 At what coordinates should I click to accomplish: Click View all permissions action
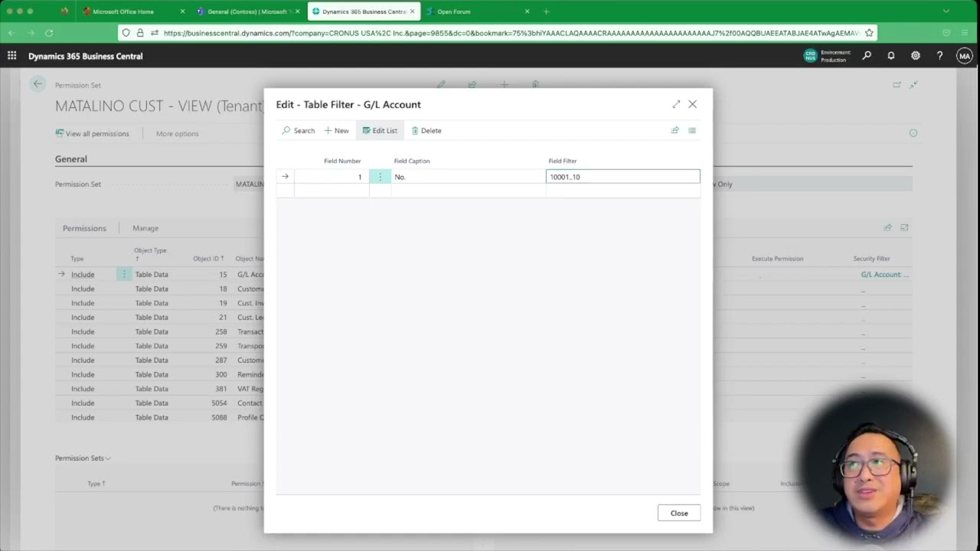click(92, 133)
